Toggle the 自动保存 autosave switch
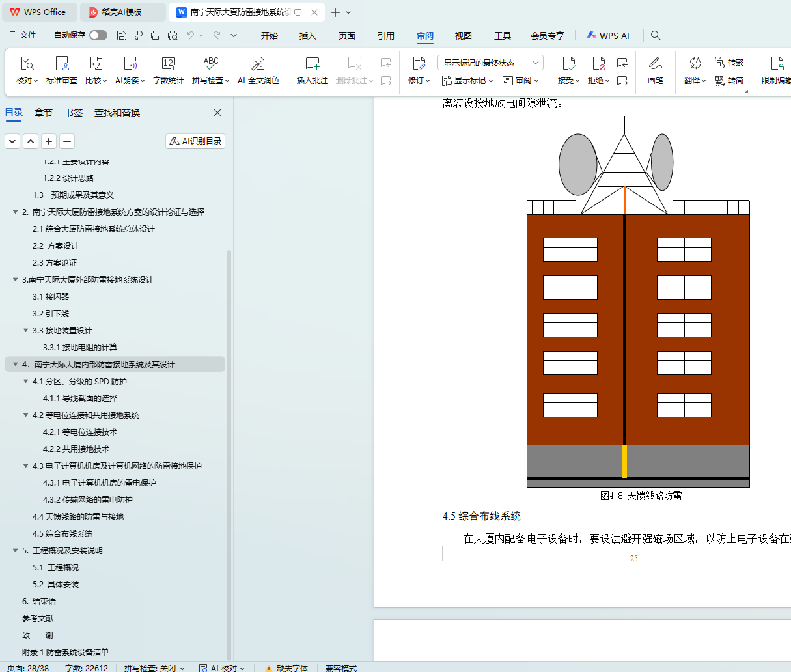Screen dimensions: 791x672 [x=98, y=35]
